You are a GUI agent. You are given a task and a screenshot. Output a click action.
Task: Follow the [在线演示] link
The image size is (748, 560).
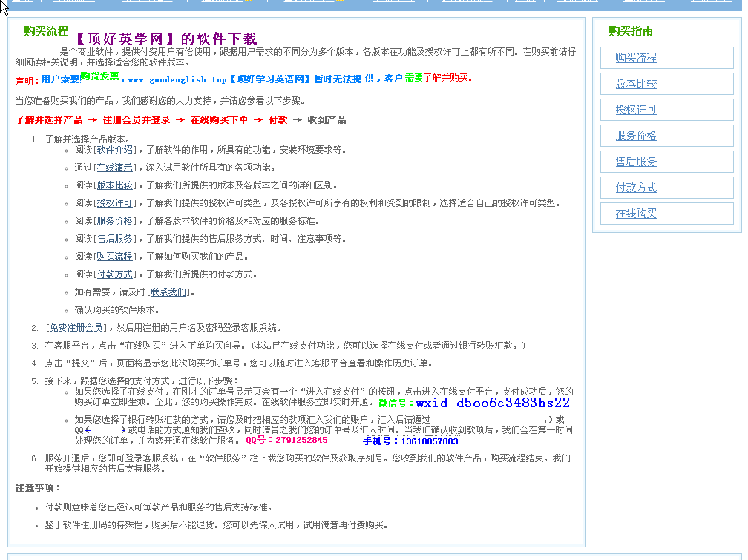115,168
